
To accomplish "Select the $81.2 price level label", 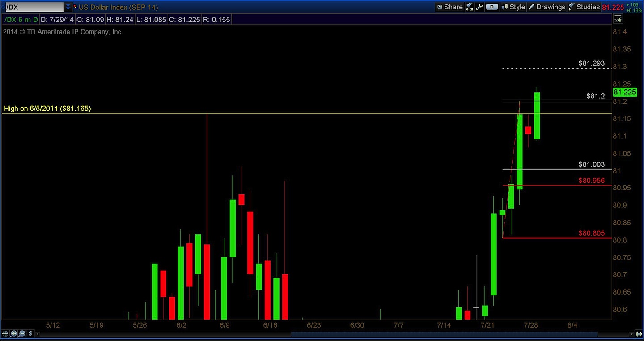I will [596, 96].
